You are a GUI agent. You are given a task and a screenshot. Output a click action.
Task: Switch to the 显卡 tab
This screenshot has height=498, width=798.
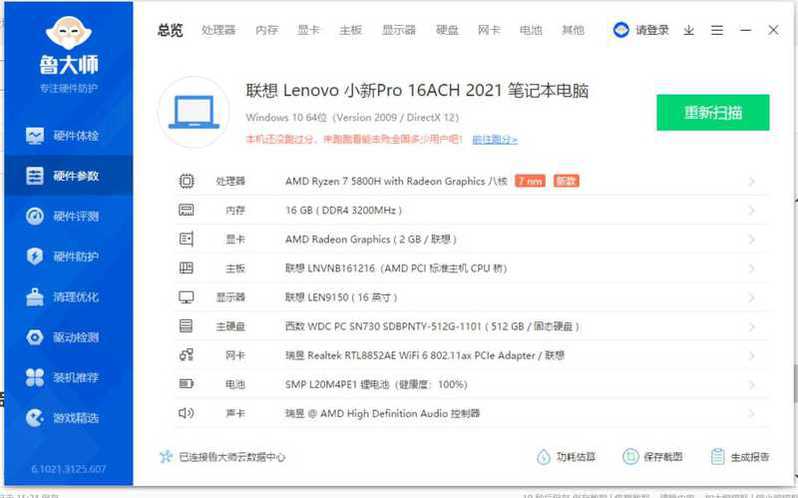[x=308, y=31]
